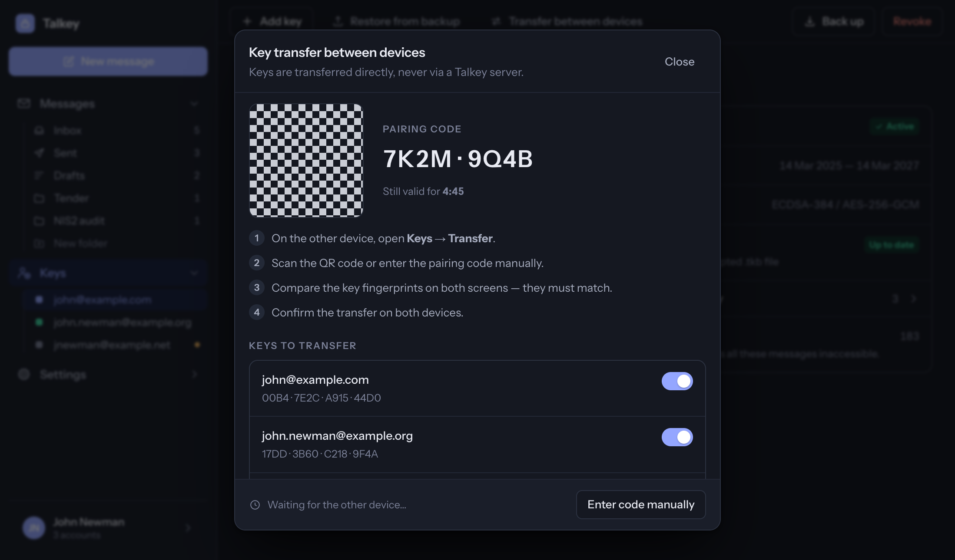Click the Back up button
This screenshot has height=560, width=955.
coord(834,21)
